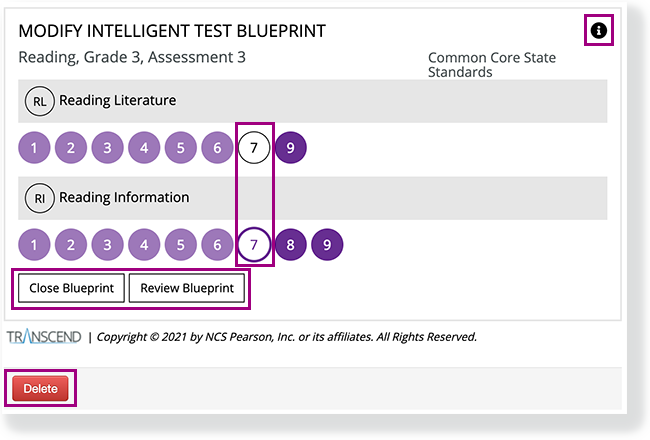
Task: Toggle Reading Literature standard 1
Action: coord(34,149)
